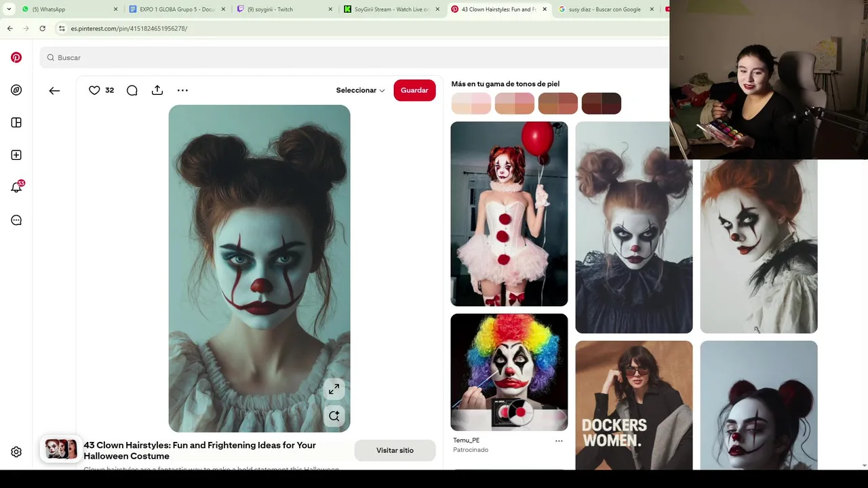Switch to the WhatsApp tab

click(68, 9)
